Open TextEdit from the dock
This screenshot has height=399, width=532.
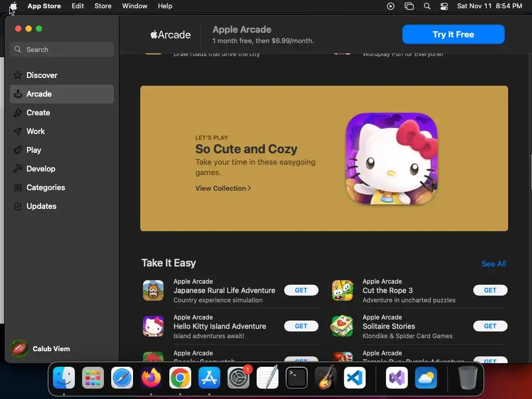[x=268, y=378]
